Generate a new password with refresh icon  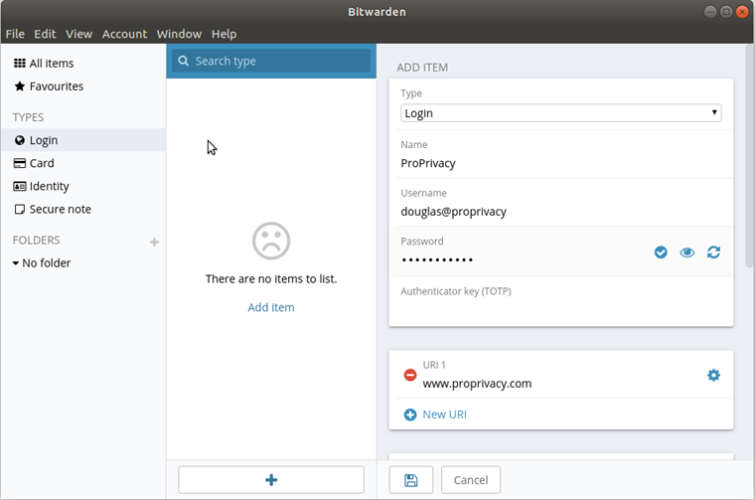tap(714, 252)
